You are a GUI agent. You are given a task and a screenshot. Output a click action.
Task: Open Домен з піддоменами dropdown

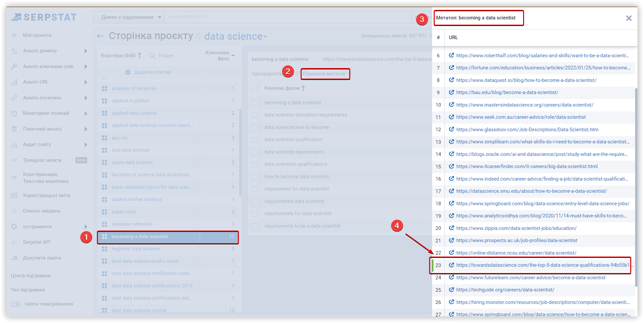point(129,17)
